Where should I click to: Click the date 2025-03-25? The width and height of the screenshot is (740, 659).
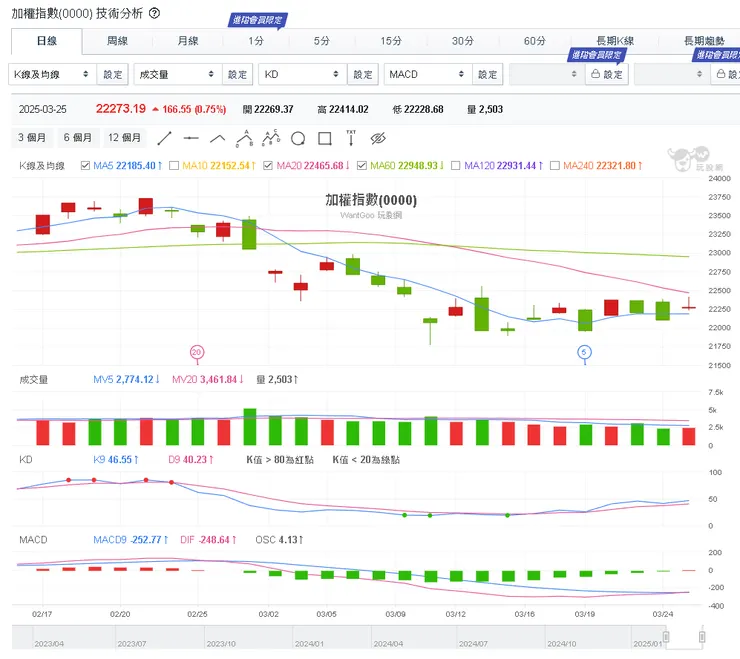[42, 109]
